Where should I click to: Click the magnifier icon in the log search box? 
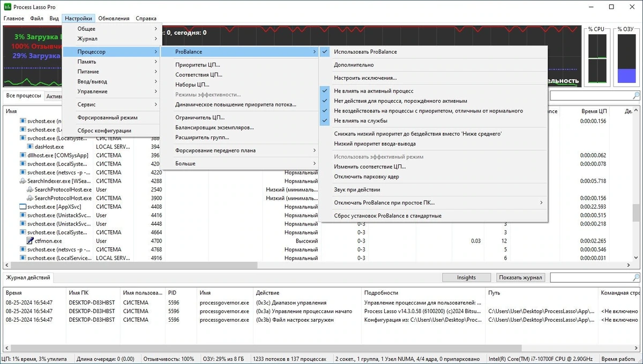(x=636, y=277)
